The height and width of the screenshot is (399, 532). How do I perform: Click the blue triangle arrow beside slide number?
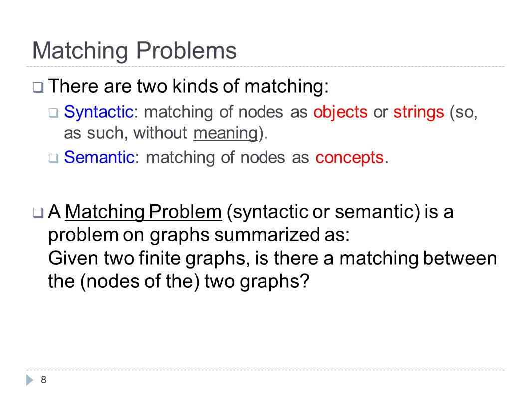(30, 380)
